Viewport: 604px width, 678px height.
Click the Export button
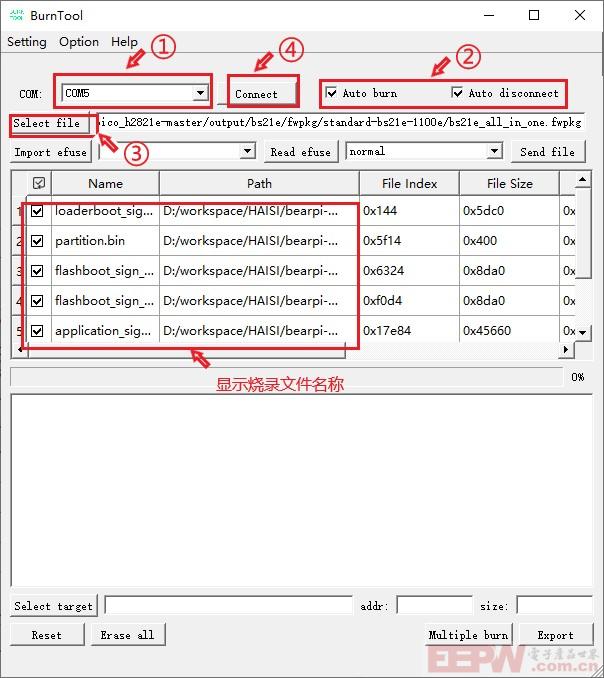pos(556,635)
